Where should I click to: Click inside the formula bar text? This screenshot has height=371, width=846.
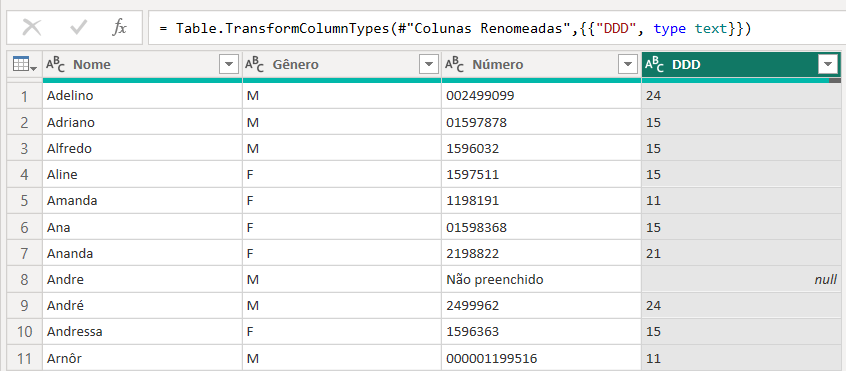coord(455,28)
